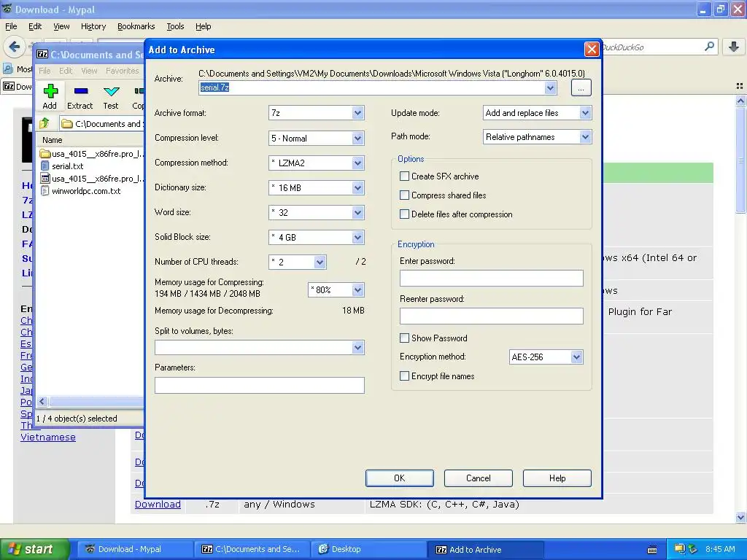Toggle Compress shared files checkbox
The width and height of the screenshot is (747, 560).
click(x=404, y=195)
